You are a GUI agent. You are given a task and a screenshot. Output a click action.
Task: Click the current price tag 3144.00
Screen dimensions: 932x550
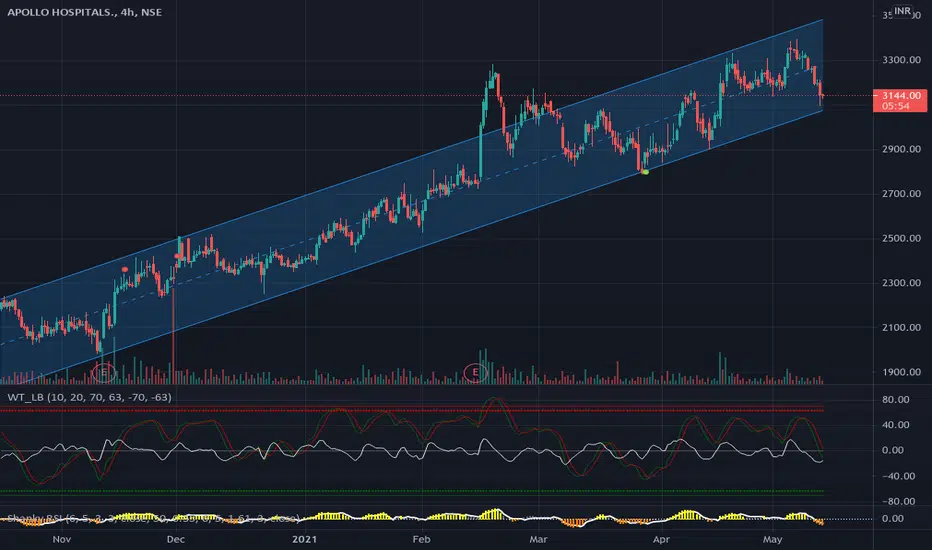click(901, 95)
